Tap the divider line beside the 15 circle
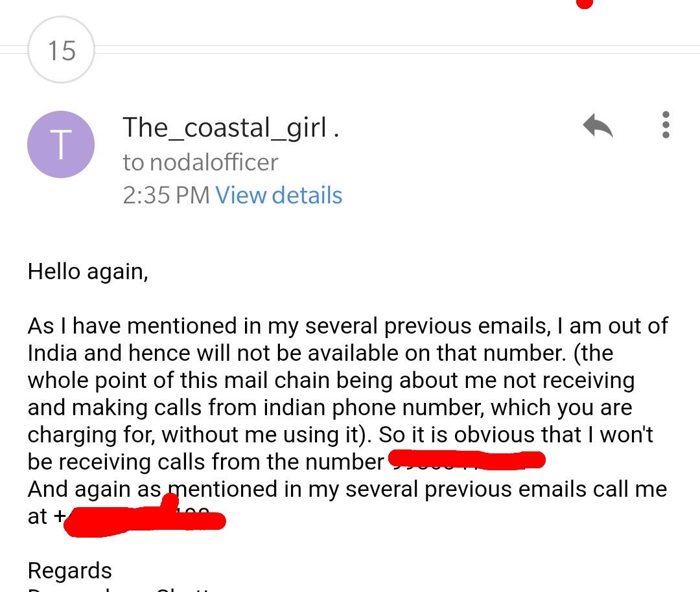Viewport: 700px width, 592px height. [x=397, y=49]
